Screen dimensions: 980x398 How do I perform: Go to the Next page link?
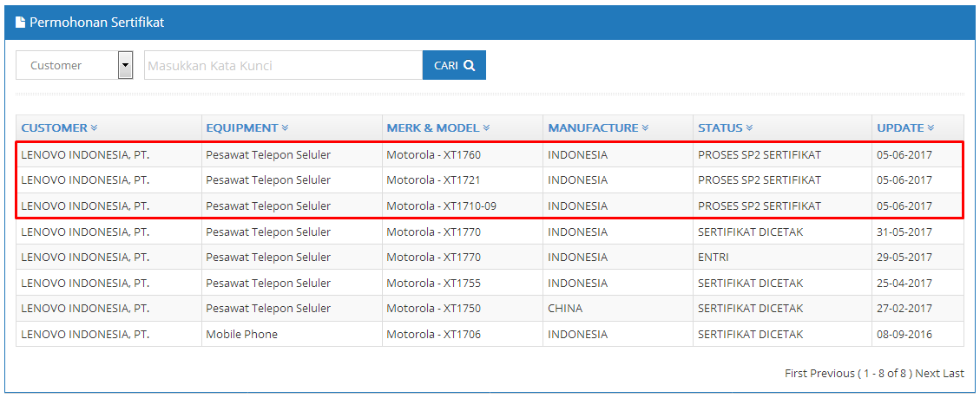pos(928,374)
